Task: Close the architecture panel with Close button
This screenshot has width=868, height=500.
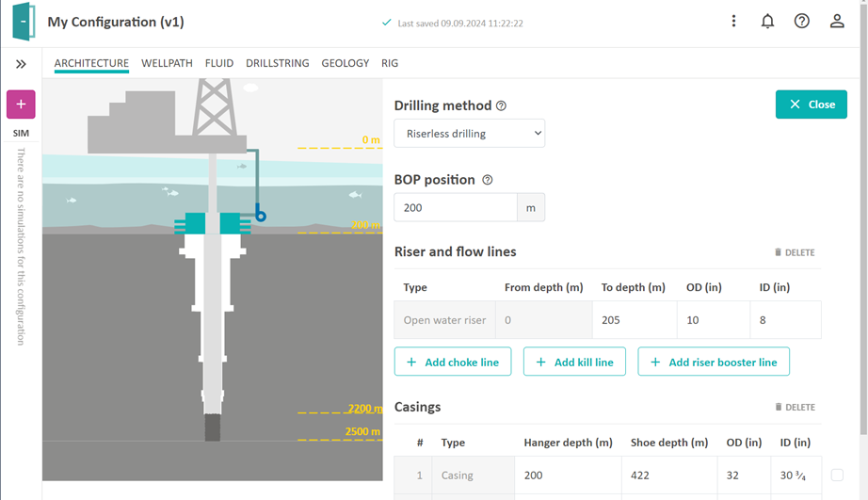Action: (811, 105)
